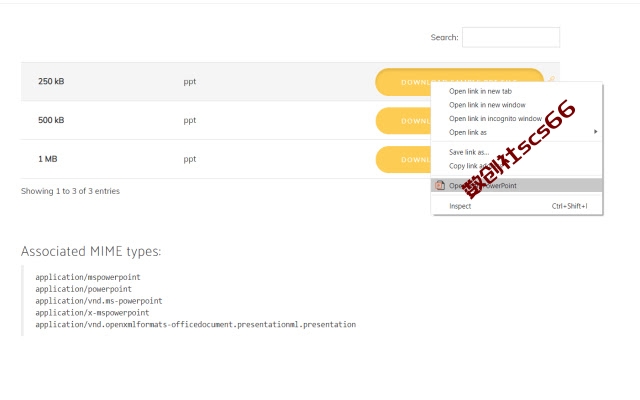Select the application/vnd.ms-powerpoint line
640x400 pixels.
pos(99,301)
